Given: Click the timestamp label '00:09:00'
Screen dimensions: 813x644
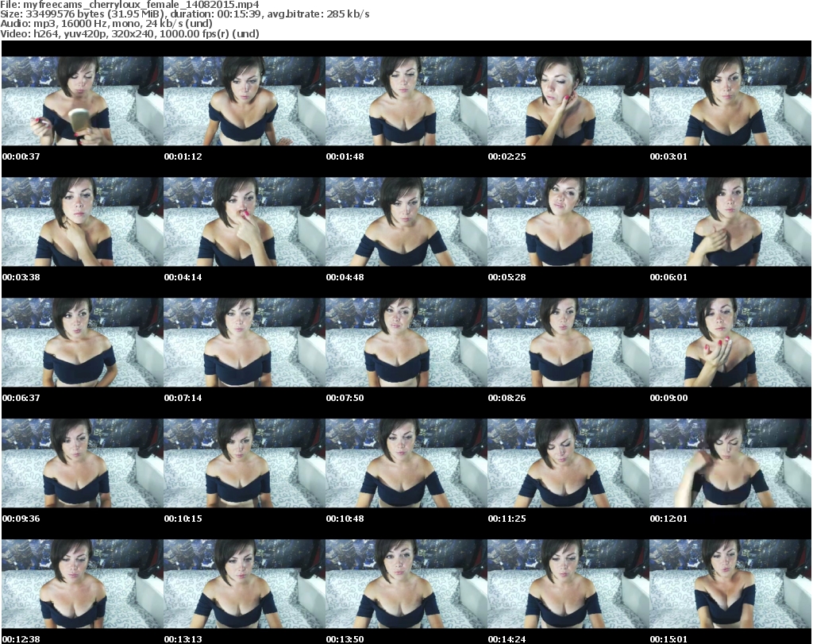Looking at the screenshot, I should pyautogui.click(x=669, y=398).
